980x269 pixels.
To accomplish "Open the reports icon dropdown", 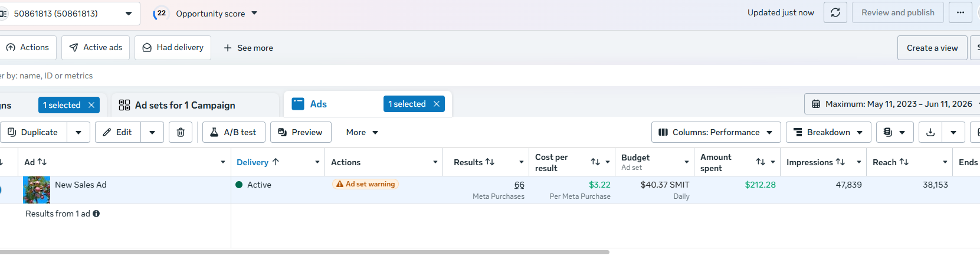I will [894, 132].
